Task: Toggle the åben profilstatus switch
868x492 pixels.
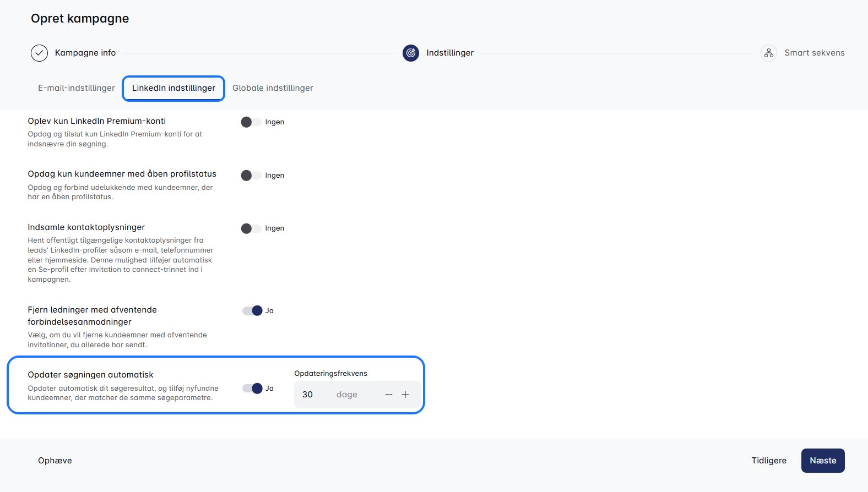Action: (251, 176)
